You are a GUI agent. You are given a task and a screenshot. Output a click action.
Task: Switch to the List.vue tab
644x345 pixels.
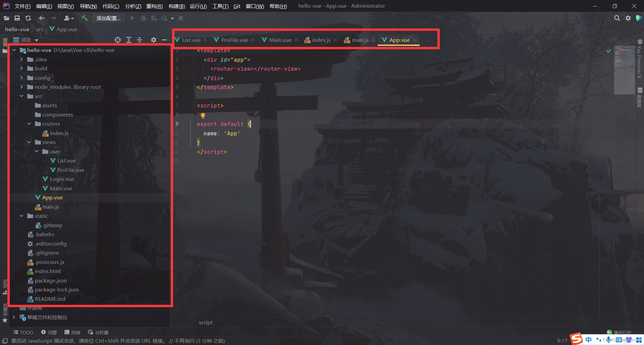click(x=191, y=40)
